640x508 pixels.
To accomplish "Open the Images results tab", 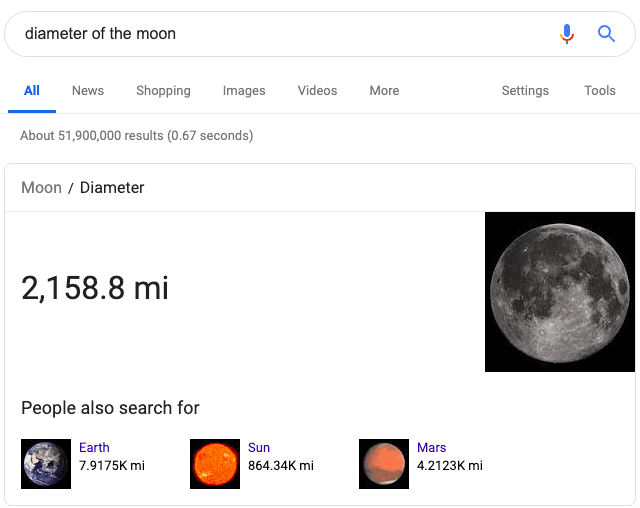I will coord(244,91).
